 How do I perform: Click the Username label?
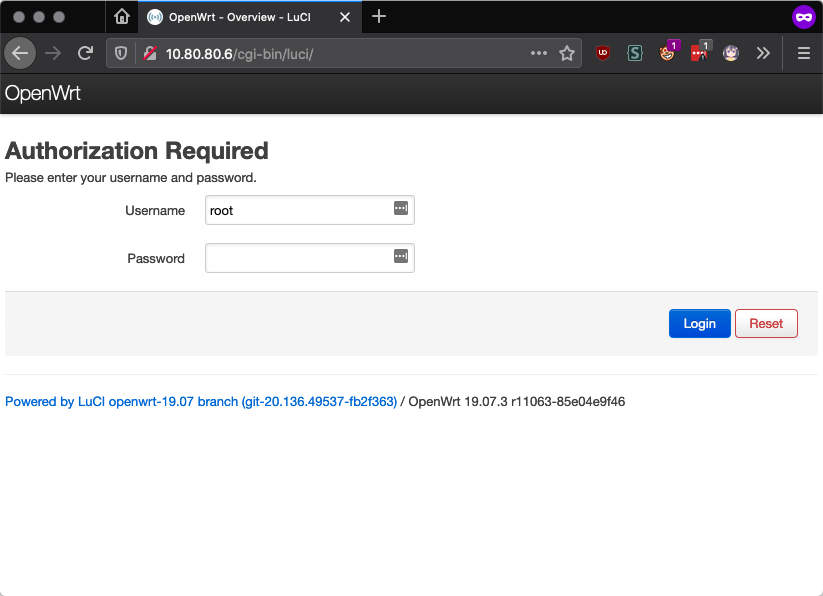coord(155,211)
